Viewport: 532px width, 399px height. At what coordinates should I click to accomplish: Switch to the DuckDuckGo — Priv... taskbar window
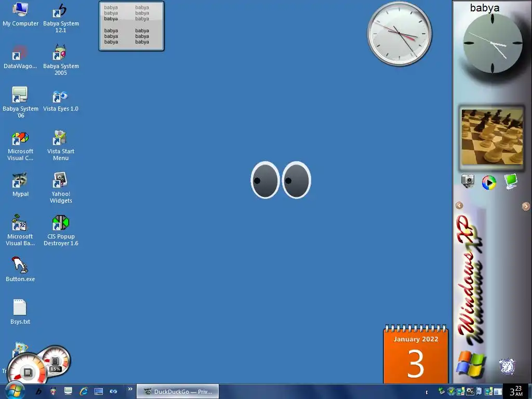pyautogui.click(x=178, y=392)
